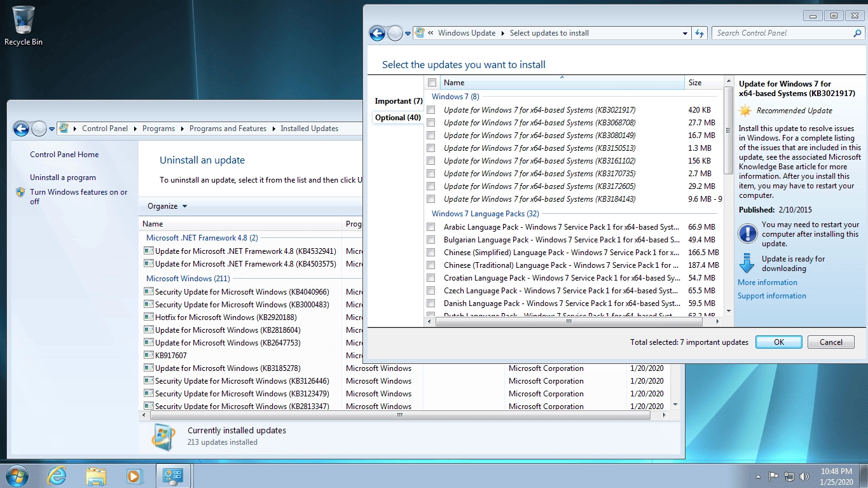The image size is (868, 488).
Task: Click the Cancel button
Action: coord(830,342)
